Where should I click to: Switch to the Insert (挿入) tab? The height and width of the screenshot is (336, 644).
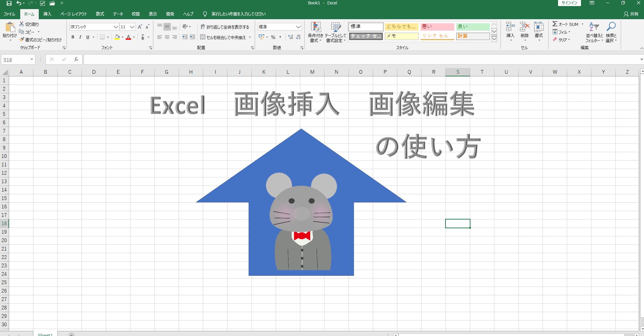pos(48,14)
